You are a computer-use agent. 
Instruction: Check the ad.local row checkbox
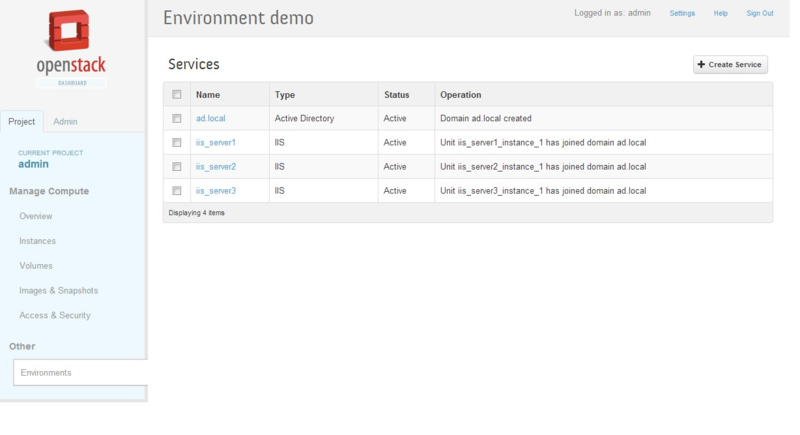click(177, 118)
